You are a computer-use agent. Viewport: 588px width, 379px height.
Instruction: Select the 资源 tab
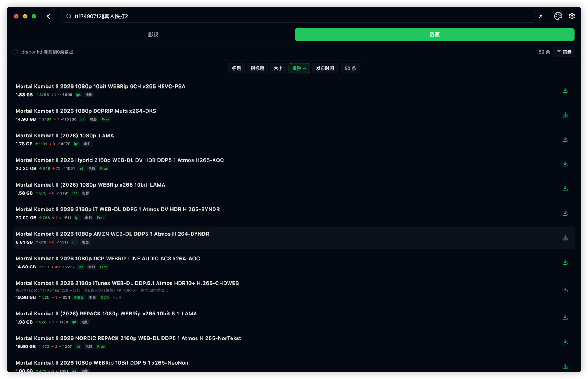[x=434, y=35]
